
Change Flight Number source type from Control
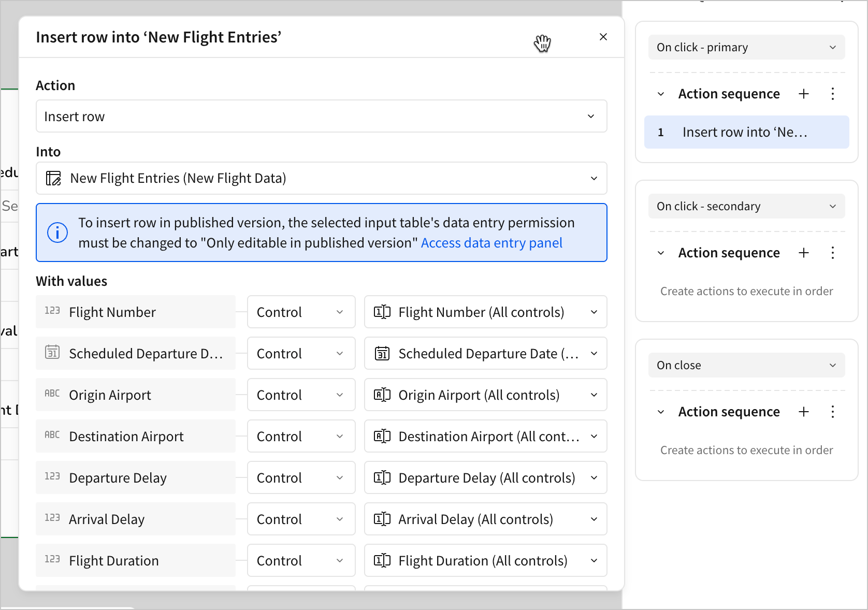301,312
